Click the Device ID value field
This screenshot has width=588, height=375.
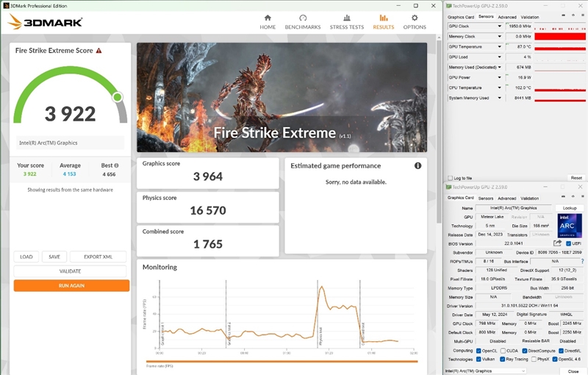(559, 252)
